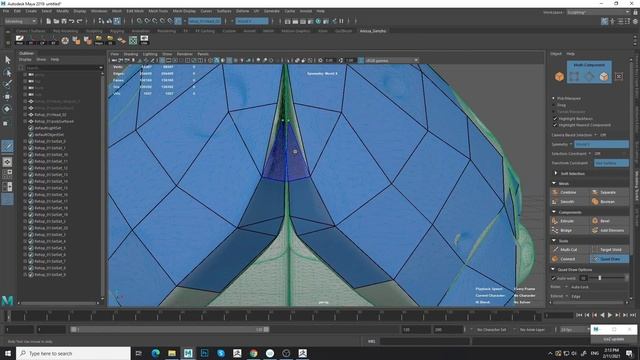Toggle Highlight Nearest Component checkbox
This screenshot has width=640, height=360.
555,125
